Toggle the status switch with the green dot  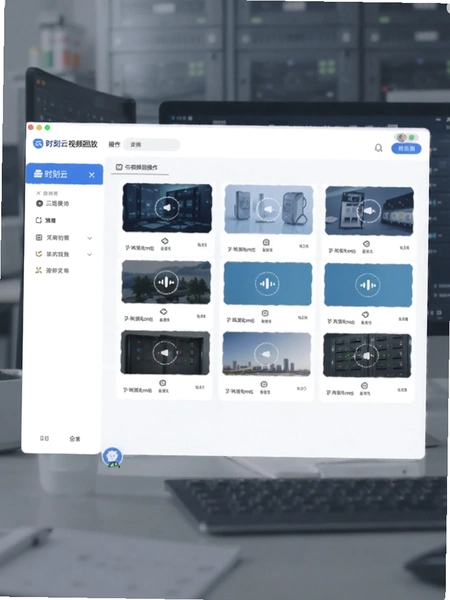(x=407, y=137)
